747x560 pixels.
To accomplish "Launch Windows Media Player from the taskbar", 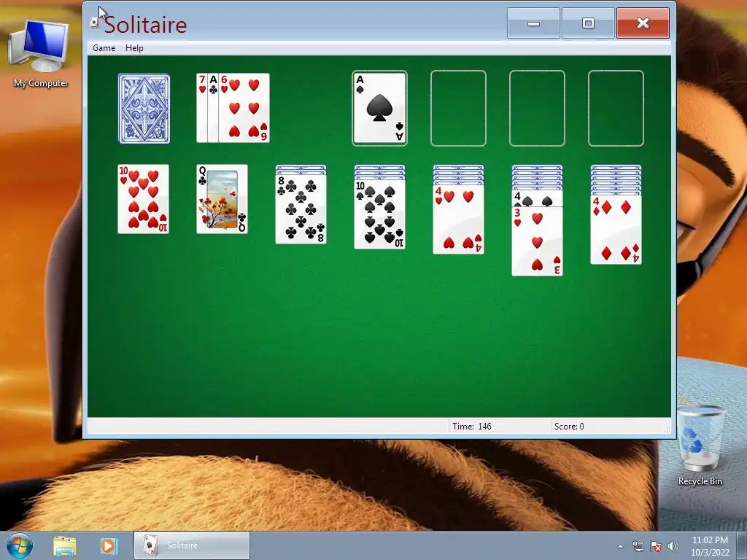I will coord(108,545).
